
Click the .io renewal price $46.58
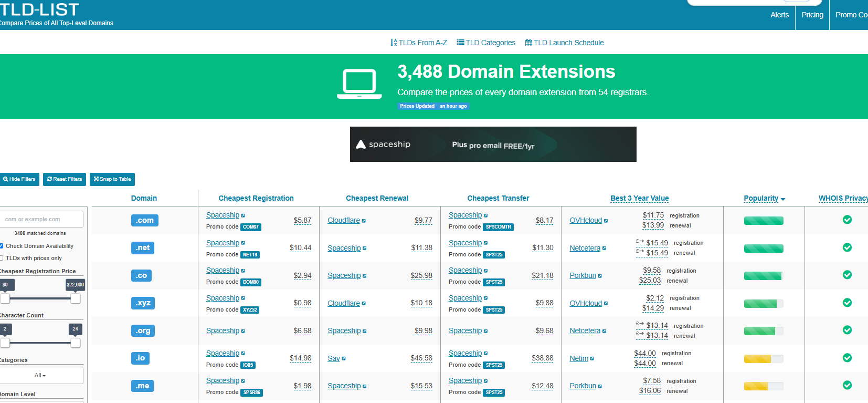(x=421, y=358)
